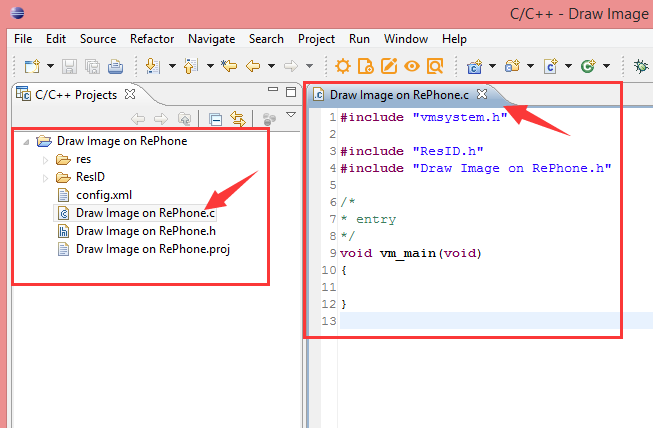Click the Projects view Back arrow
The width and height of the screenshot is (653, 428).
pos(138,119)
